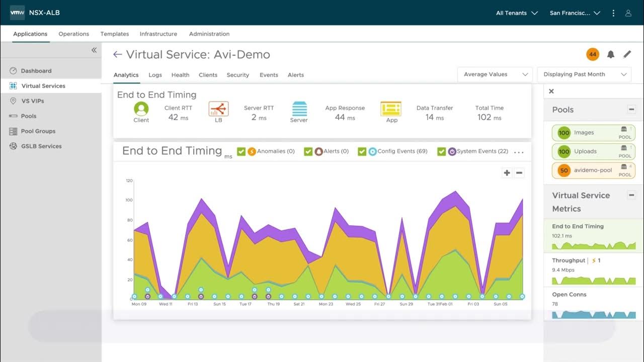Screen dimensions: 644x362
Task: Switch to the Logs tab
Action: click(155, 75)
